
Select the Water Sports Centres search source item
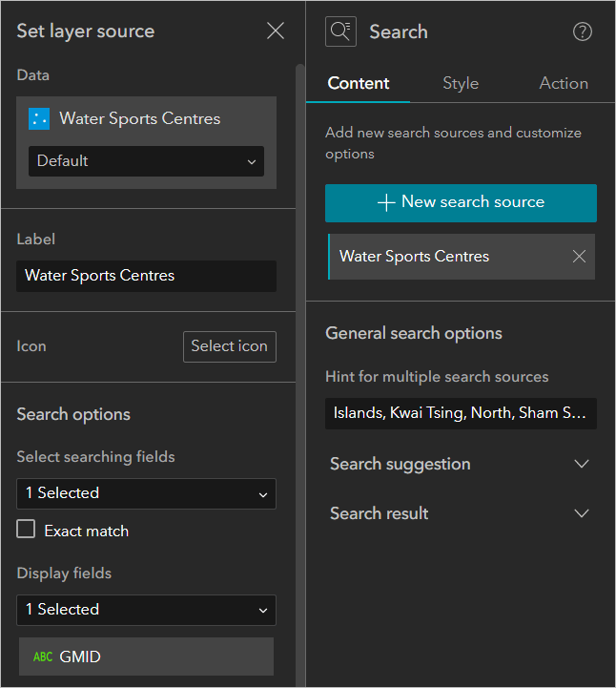coord(439,256)
